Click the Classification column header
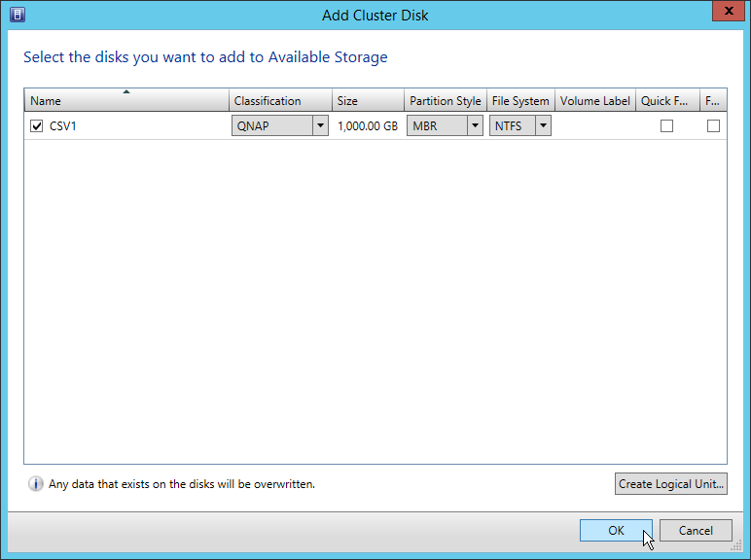Viewport: 751px width, 560px height. tap(280, 101)
